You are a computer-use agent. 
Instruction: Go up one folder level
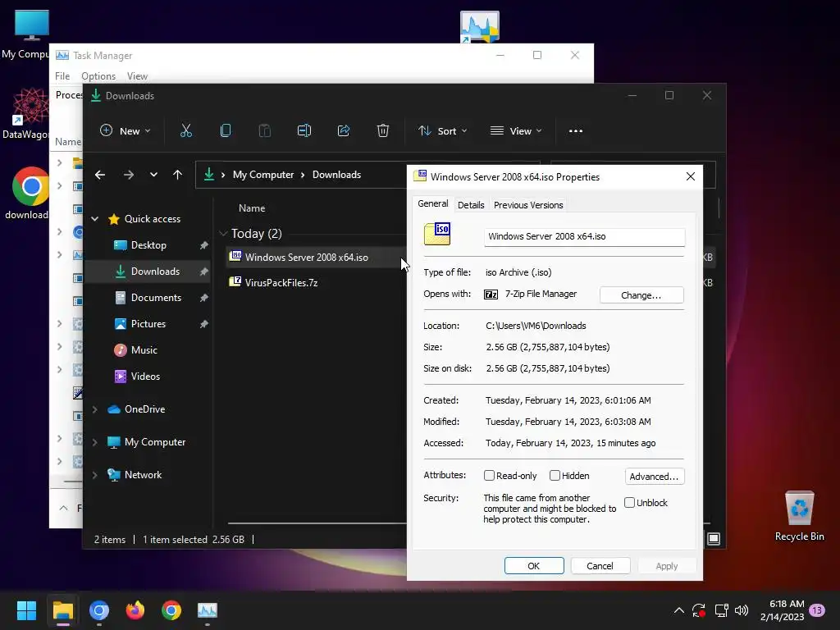178,175
